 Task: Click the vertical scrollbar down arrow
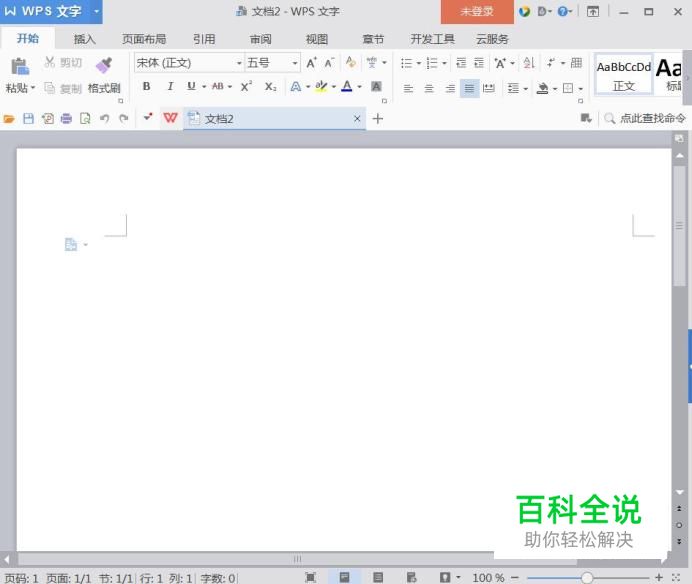click(679, 492)
